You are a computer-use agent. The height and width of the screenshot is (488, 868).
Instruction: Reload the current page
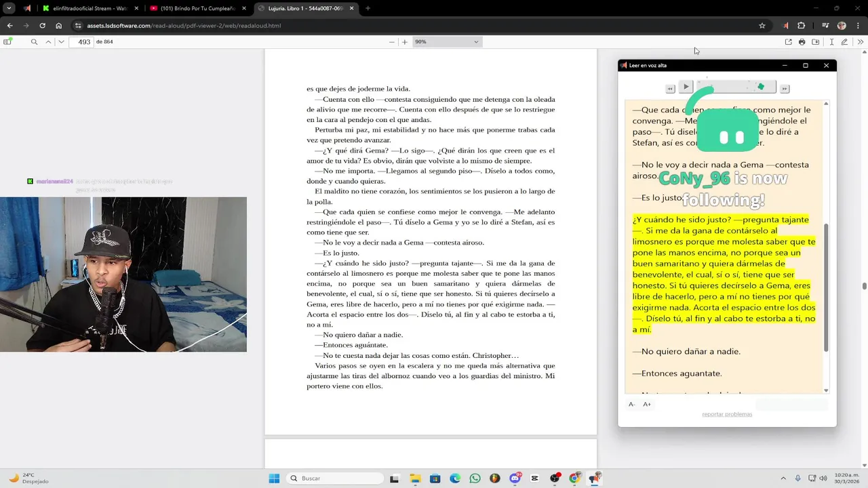click(42, 26)
